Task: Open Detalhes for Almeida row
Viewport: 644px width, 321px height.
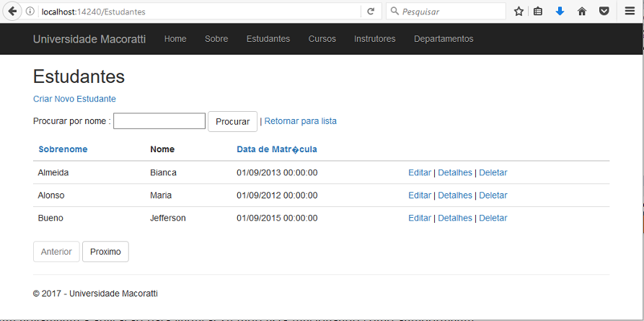Action: [455, 172]
